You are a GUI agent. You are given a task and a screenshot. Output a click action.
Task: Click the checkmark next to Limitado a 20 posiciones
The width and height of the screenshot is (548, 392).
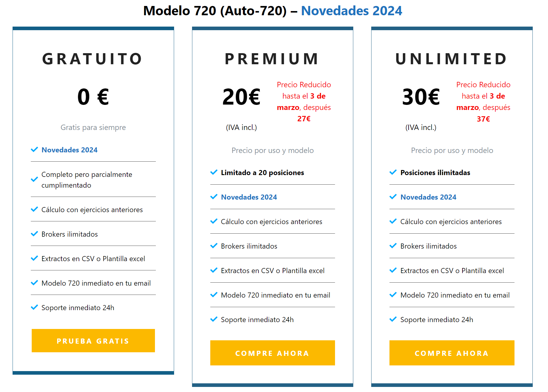coord(214,172)
